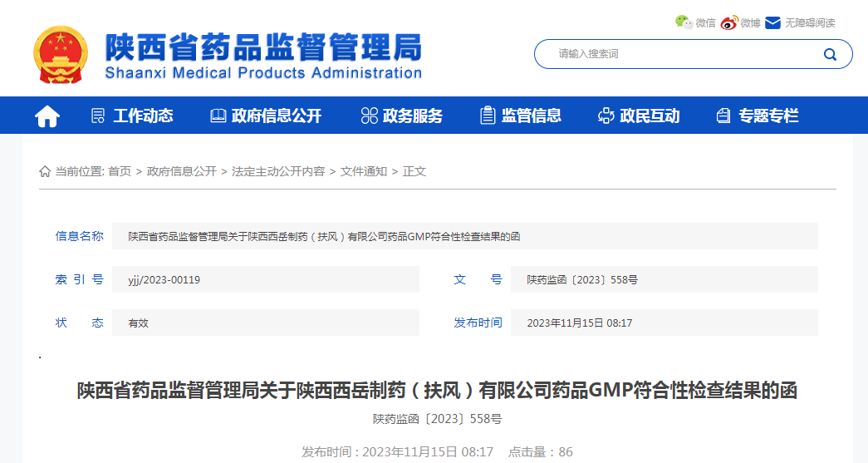Click the 微博 text link
Screen dimensions: 868x463
point(751,22)
